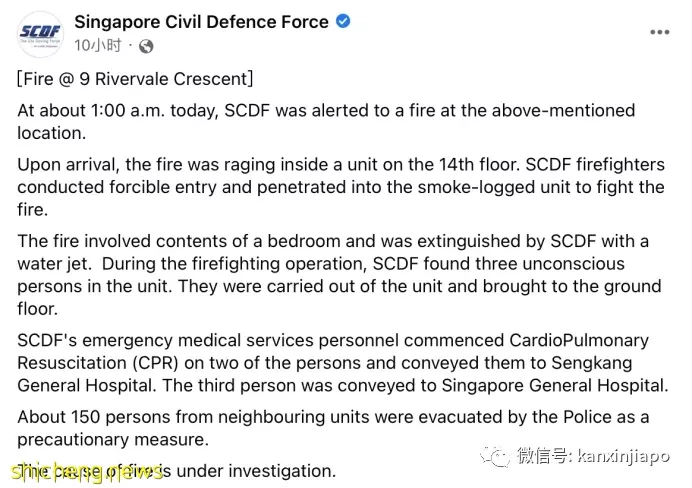The image size is (692, 488).
Task: Click the yellow shicheng.news watermark
Action: (86, 472)
